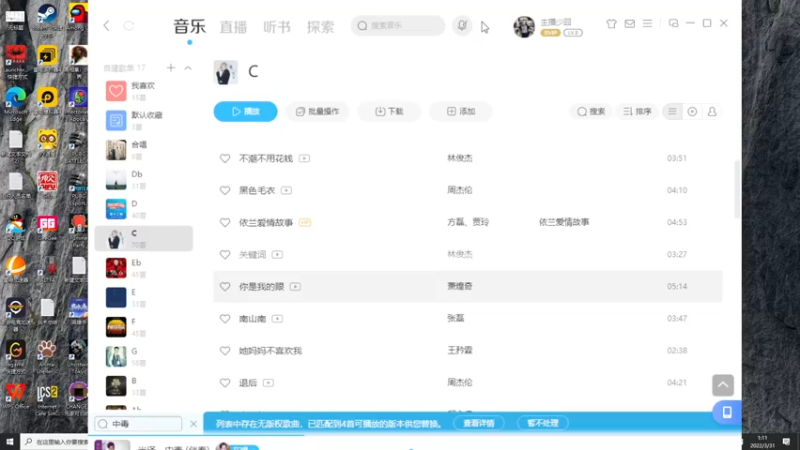Click the 下载 download button
This screenshot has height=450, width=800.
click(389, 111)
